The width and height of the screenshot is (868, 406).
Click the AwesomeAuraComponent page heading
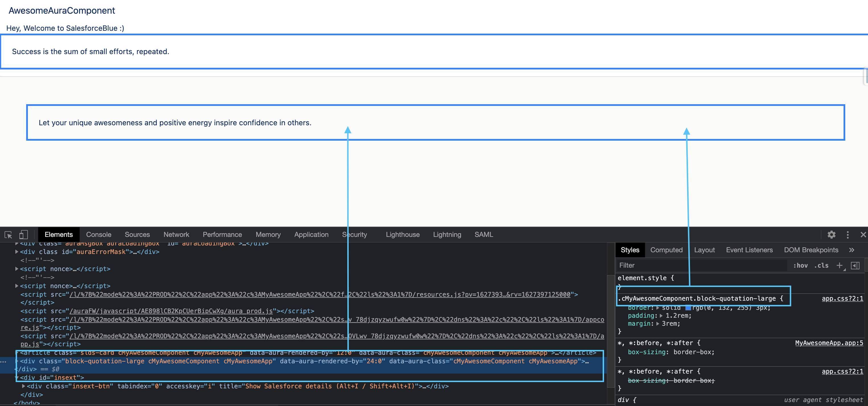[62, 11]
